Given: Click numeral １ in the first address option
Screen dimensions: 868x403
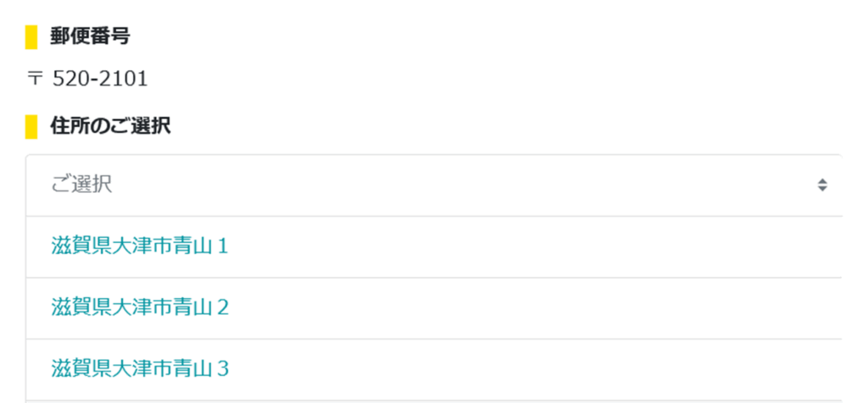Looking at the screenshot, I should [223, 246].
